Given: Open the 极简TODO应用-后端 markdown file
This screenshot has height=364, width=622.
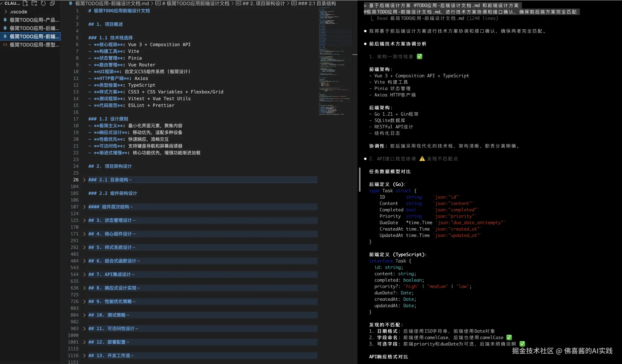Looking at the screenshot, I should coord(34,28).
